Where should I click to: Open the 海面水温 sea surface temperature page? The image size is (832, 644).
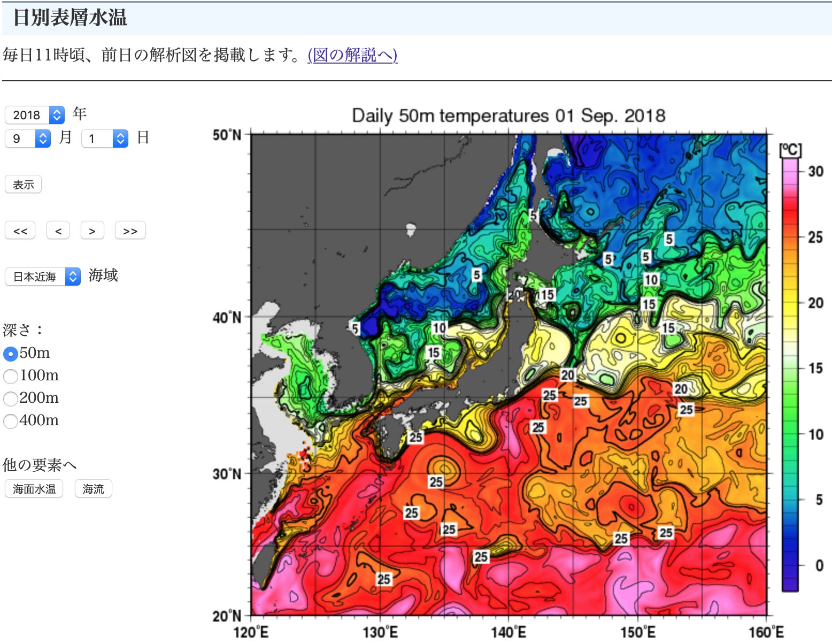(34, 489)
